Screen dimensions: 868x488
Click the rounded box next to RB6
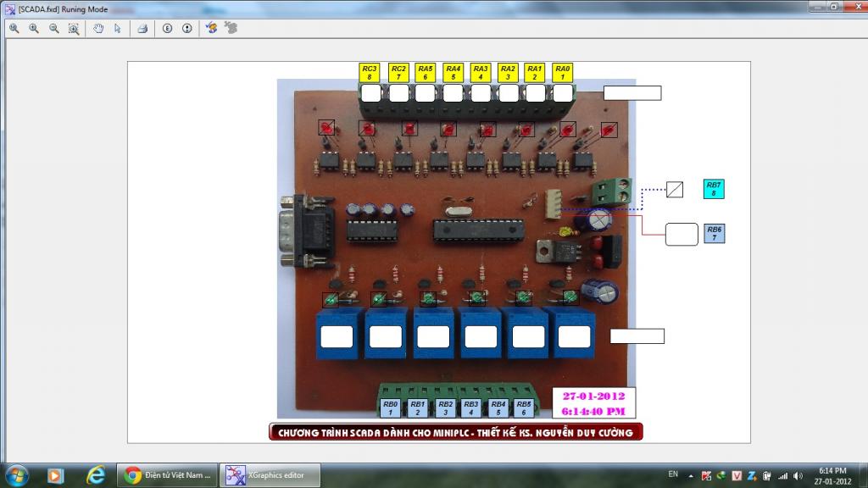[x=682, y=234]
